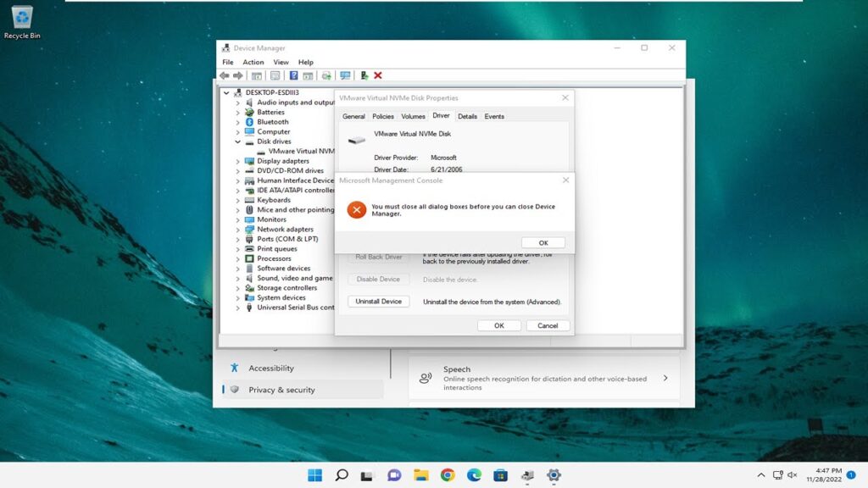Image resolution: width=868 pixels, height=488 pixels.
Task: Click the Processors icon in device tree
Action: [x=249, y=258]
